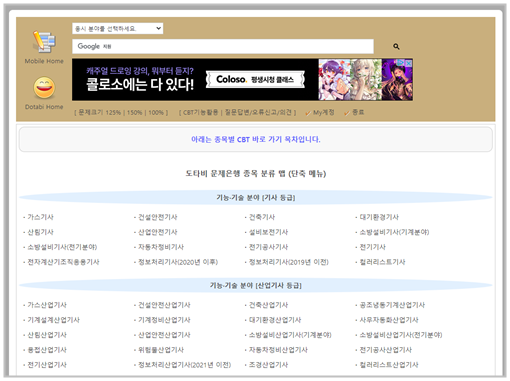Close the Coloso ad with X icon

pyautogui.click(x=409, y=63)
